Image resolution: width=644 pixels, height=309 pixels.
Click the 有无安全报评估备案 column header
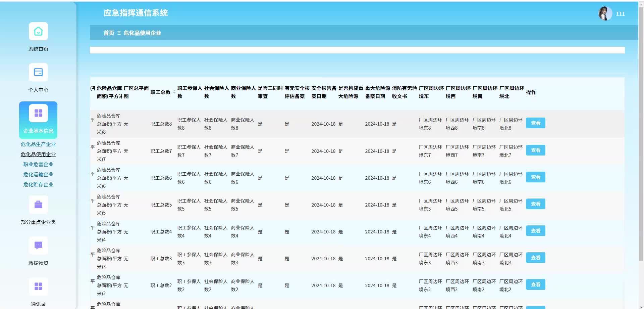(297, 92)
